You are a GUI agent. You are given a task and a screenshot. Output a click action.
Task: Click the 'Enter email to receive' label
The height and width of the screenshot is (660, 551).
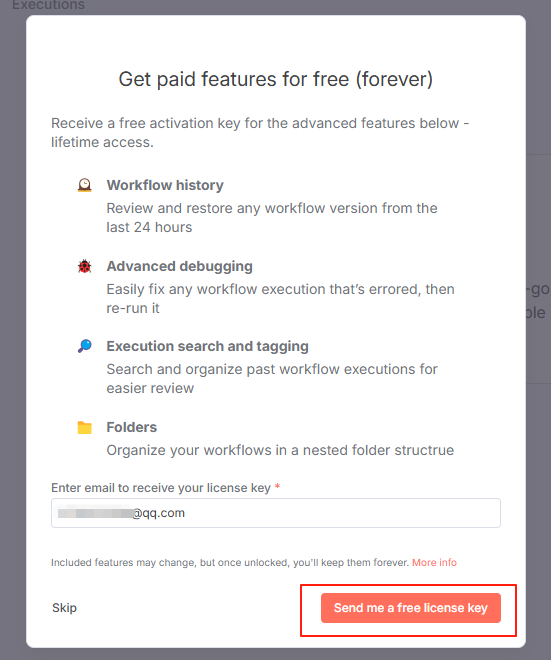(x=161, y=487)
